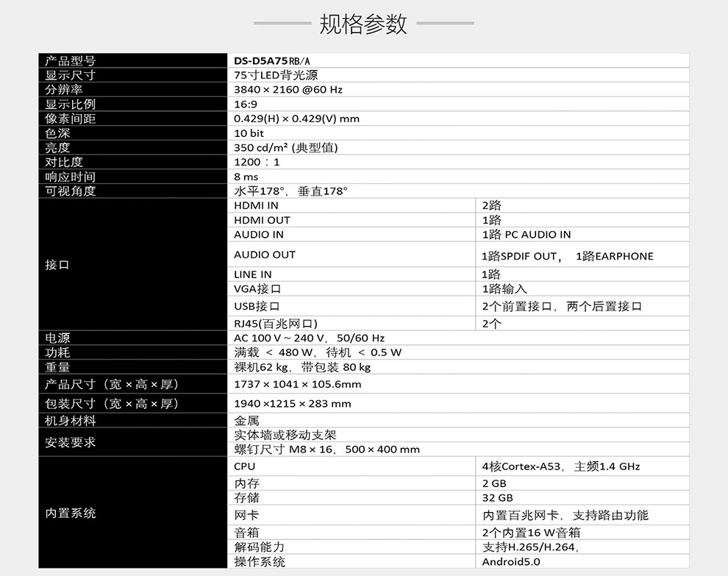The width and height of the screenshot is (728, 576).
Task: Select the 产品尺寸 (宽×高×厚) label
Action: (112, 384)
